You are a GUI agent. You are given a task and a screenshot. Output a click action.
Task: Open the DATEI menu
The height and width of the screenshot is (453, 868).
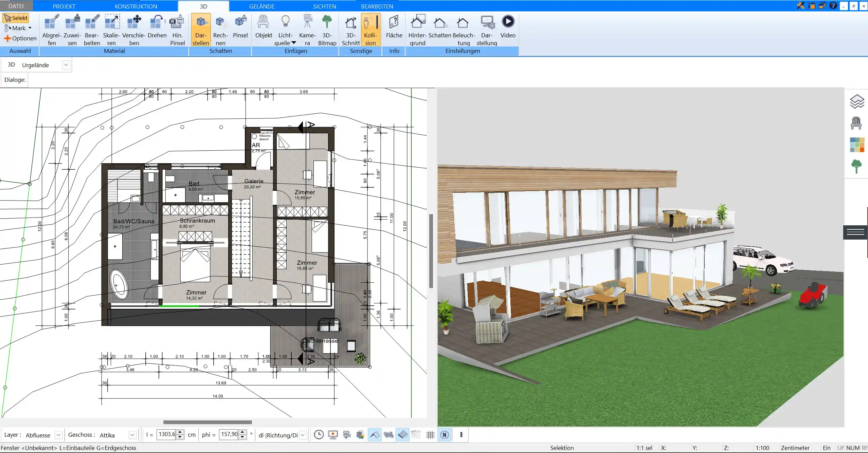pos(16,6)
